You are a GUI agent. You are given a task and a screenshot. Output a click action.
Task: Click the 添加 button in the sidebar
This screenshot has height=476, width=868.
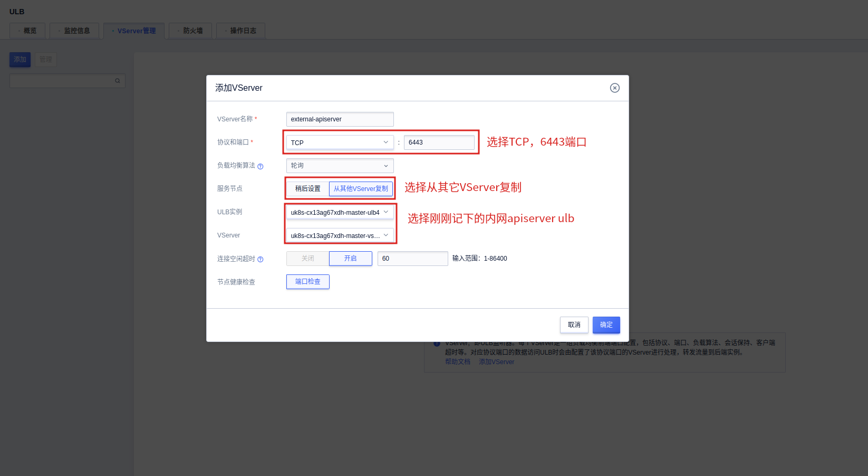pyautogui.click(x=20, y=59)
